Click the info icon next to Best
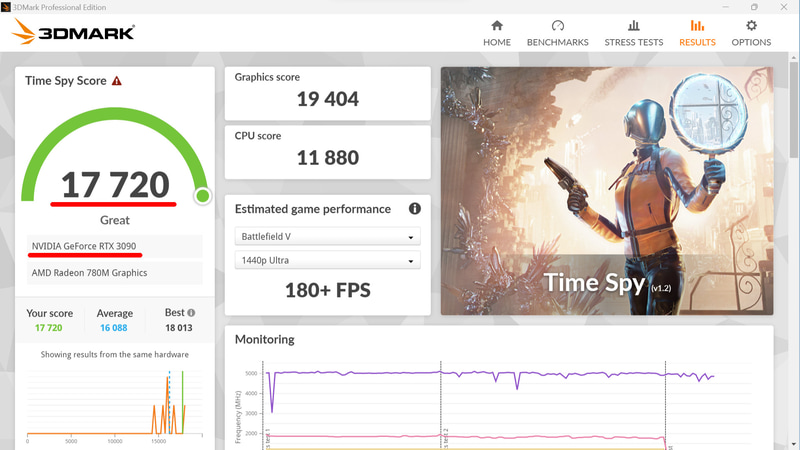800x450 pixels. click(x=191, y=313)
